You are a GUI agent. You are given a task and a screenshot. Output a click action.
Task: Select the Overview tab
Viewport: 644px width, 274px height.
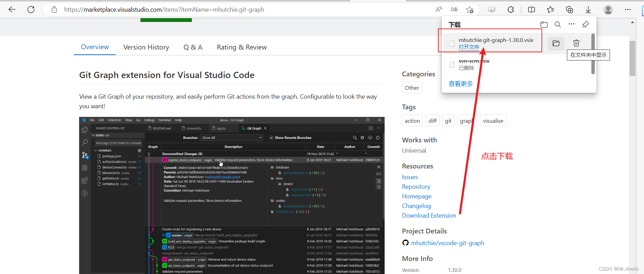[x=95, y=47]
